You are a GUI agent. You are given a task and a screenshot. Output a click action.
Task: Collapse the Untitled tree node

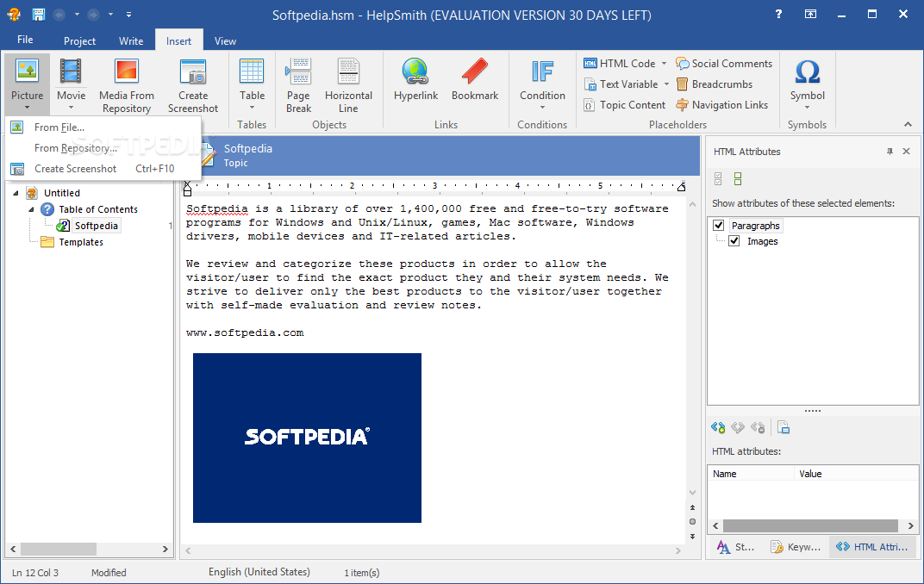(16, 193)
